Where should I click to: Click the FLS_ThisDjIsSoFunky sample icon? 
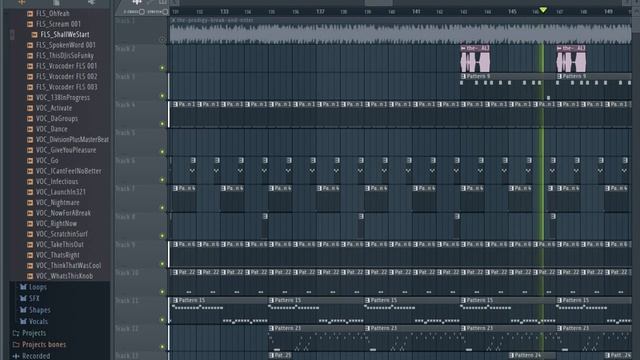30,56
